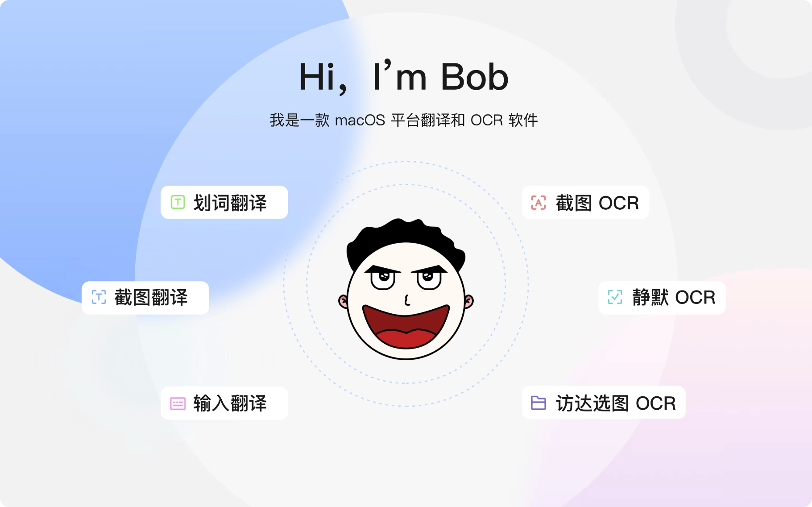Click the pink keyboard icon beside 输入翻译
Image resolution: width=812 pixels, height=507 pixels.
tap(178, 404)
